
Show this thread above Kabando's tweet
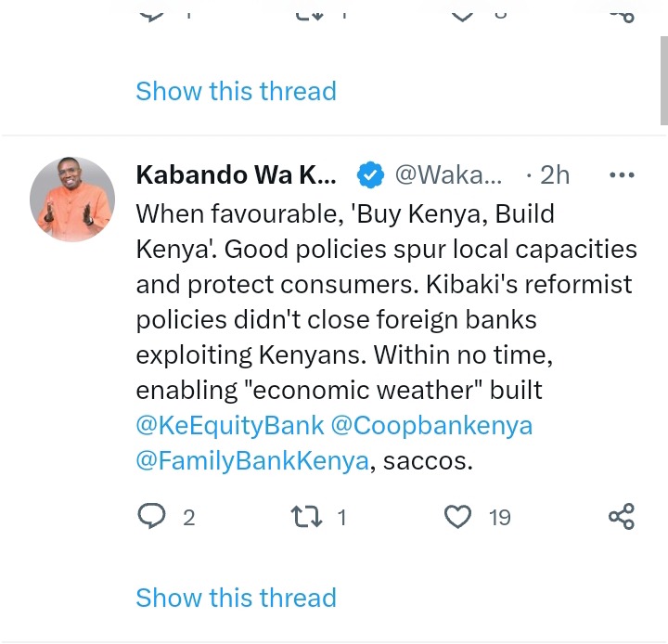(x=236, y=91)
